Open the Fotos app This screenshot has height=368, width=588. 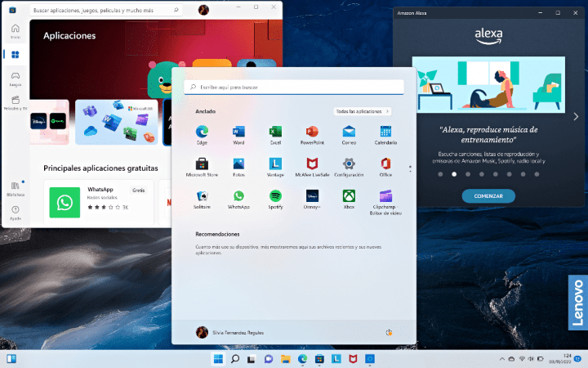point(238,168)
